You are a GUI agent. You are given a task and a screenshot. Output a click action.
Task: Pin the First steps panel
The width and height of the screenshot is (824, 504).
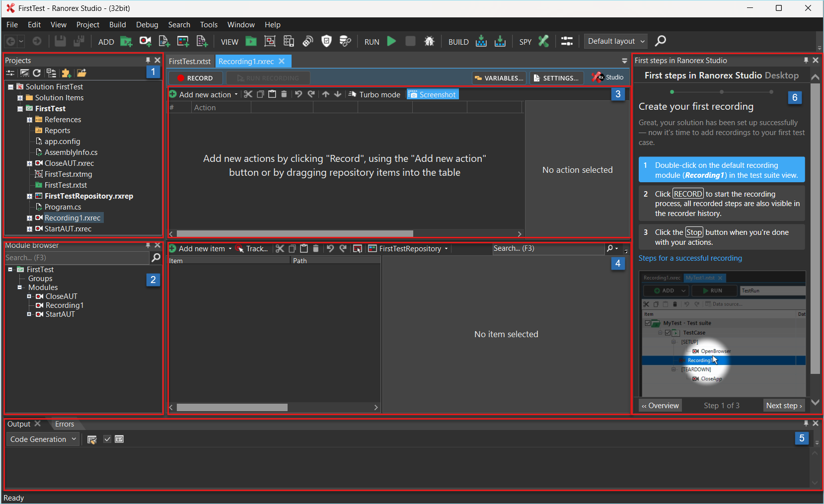[806, 60]
